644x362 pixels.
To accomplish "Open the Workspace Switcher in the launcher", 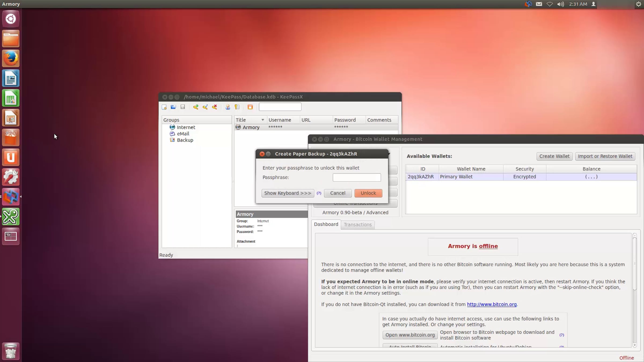I will point(11,236).
